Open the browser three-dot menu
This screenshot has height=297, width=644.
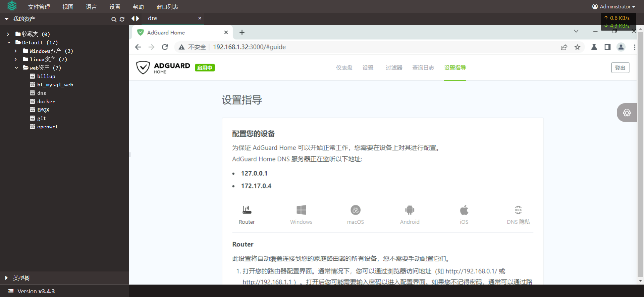pyautogui.click(x=634, y=47)
